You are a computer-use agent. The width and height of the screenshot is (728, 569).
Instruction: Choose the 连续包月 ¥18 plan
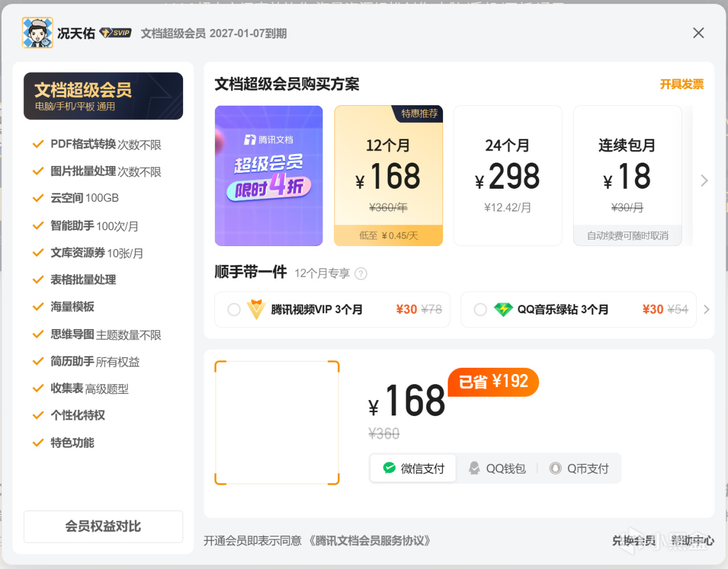tap(627, 176)
